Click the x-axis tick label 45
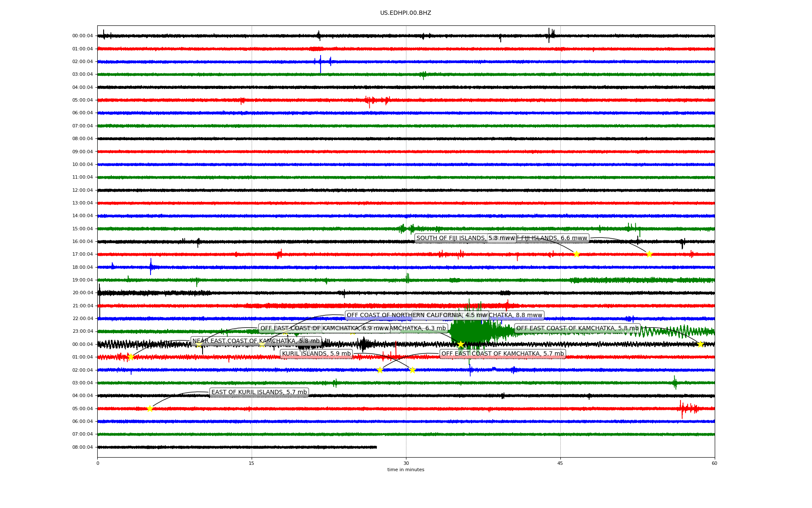The image size is (812, 508). click(x=560, y=463)
